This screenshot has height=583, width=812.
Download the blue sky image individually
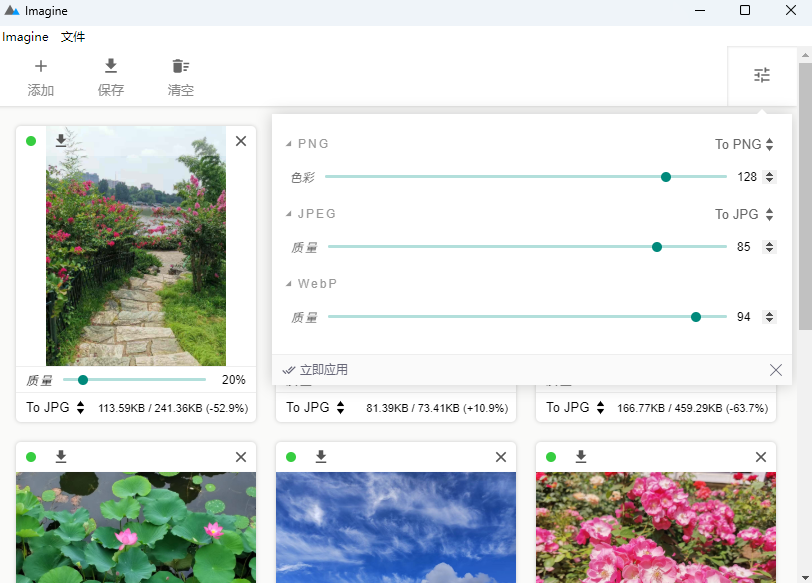point(321,457)
